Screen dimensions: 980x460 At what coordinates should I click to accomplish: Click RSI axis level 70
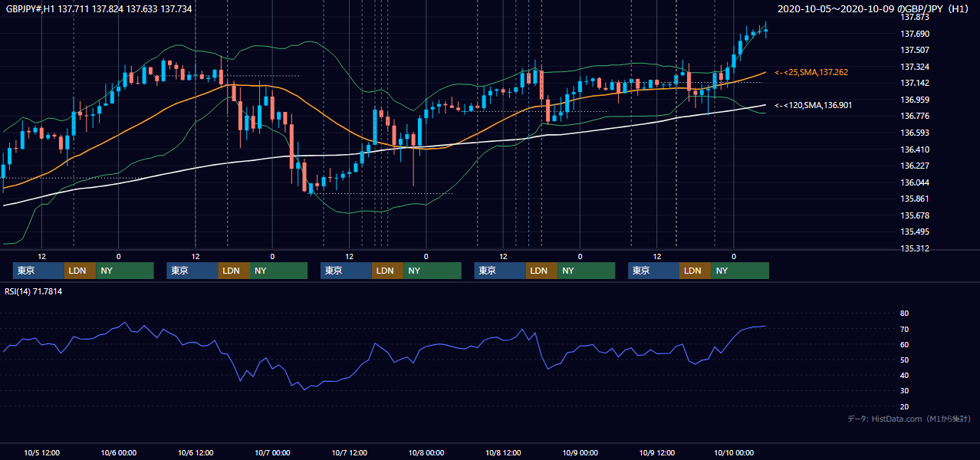904,329
